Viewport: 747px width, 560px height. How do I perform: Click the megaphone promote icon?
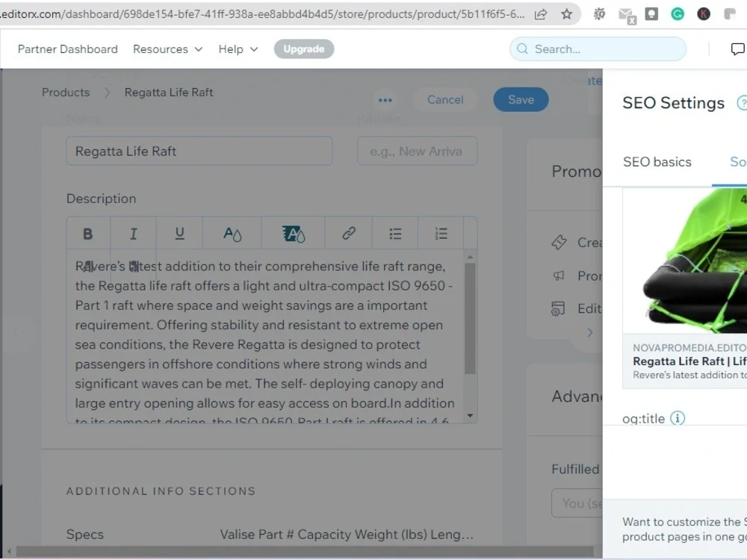pos(559,276)
